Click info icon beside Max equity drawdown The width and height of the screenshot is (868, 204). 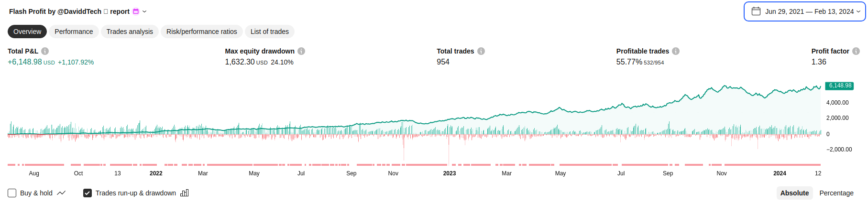pyautogui.click(x=301, y=51)
